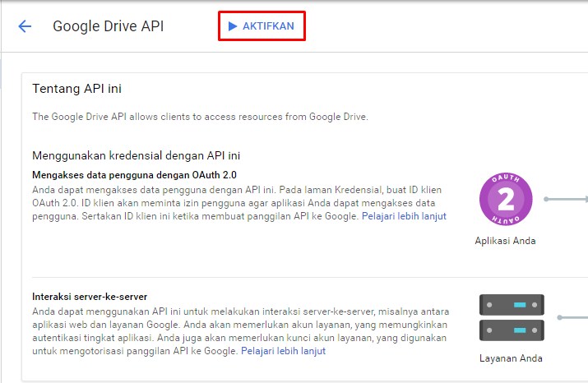The height and width of the screenshot is (383, 588).
Task: Click the Tentang API ini heading
Action: pyautogui.click(x=76, y=89)
